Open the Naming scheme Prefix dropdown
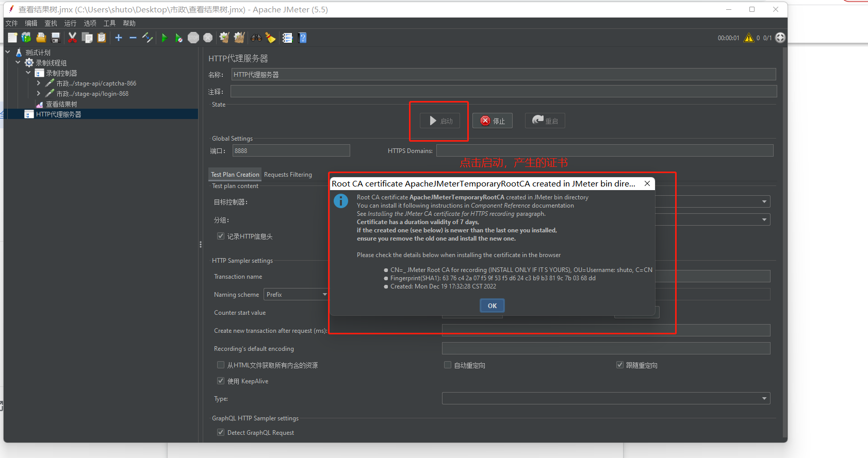 [296, 294]
